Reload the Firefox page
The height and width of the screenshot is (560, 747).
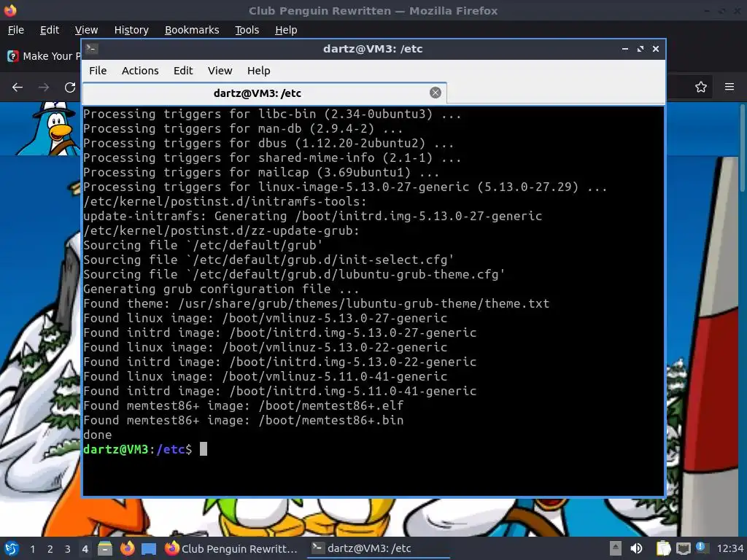click(x=70, y=87)
